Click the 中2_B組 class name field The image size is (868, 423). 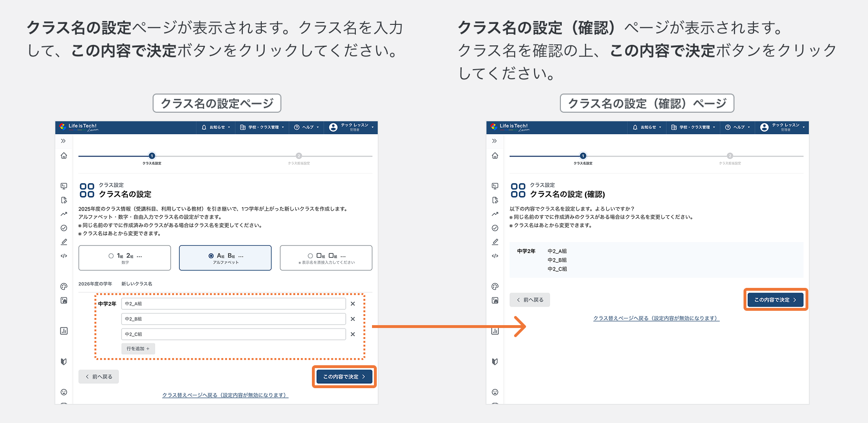pos(234,319)
